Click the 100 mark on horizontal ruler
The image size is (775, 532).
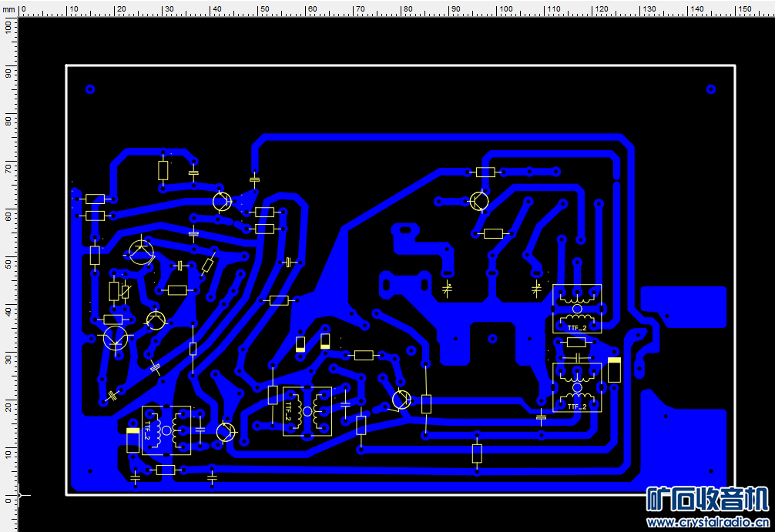[505, 9]
